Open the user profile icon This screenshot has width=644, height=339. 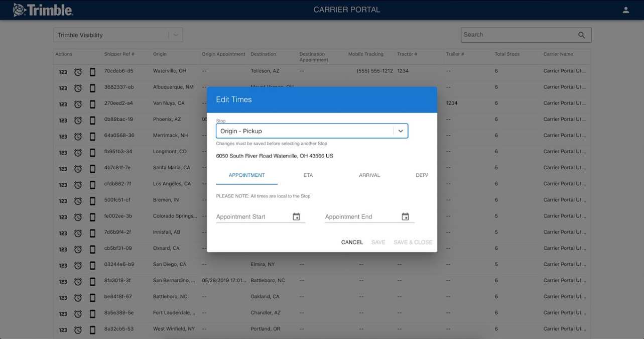click(625, 9)
